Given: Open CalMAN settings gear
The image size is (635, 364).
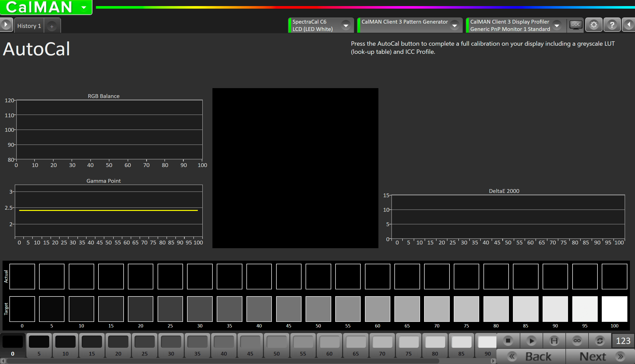Looking at the screenshot, I should coord(594,25).
